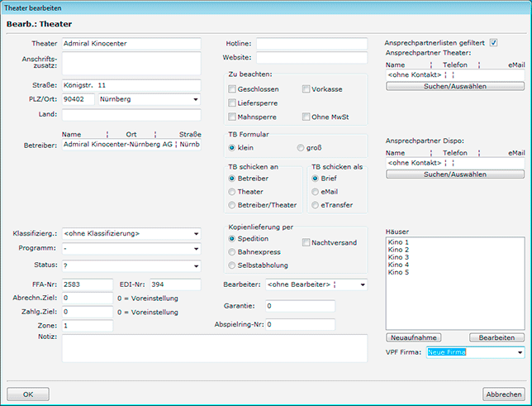Check the Geschlossen checkbox

pyautogui.click(x=232, y=88)
